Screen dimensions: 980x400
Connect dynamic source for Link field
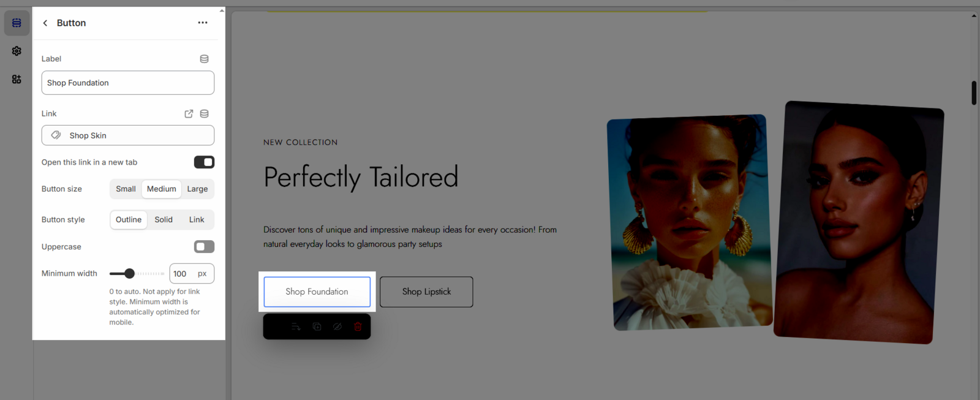point(204,114)
